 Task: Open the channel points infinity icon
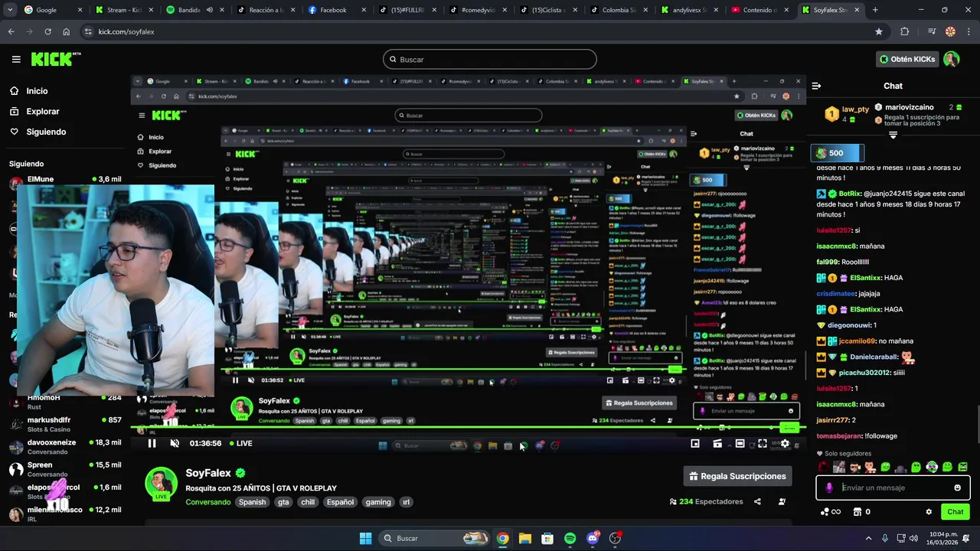831,512
